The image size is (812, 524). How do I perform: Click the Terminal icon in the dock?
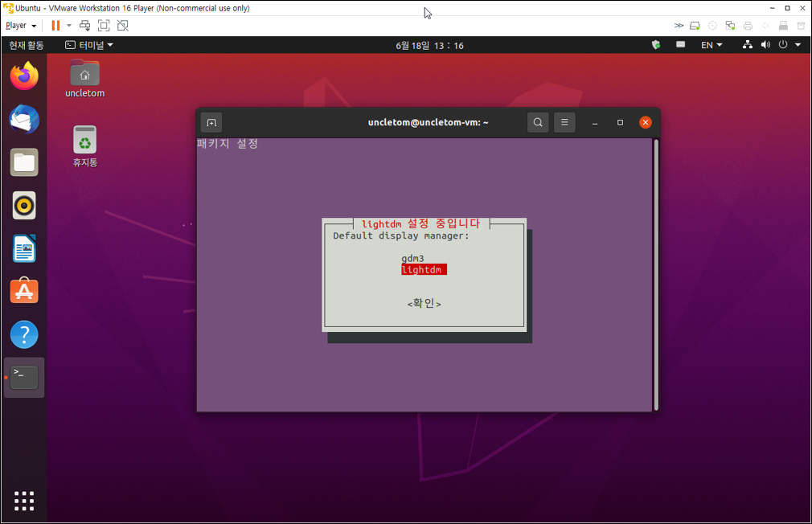[24, 378]
